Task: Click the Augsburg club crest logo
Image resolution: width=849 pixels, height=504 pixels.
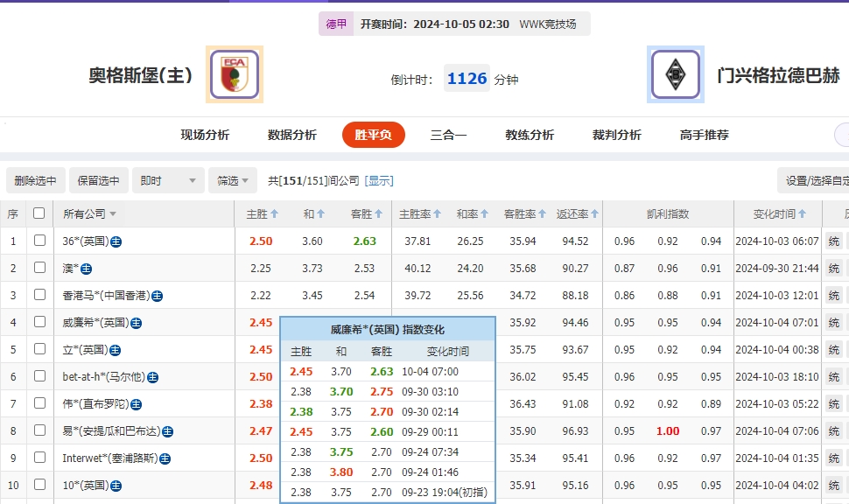Action: (x=233, y=74)
